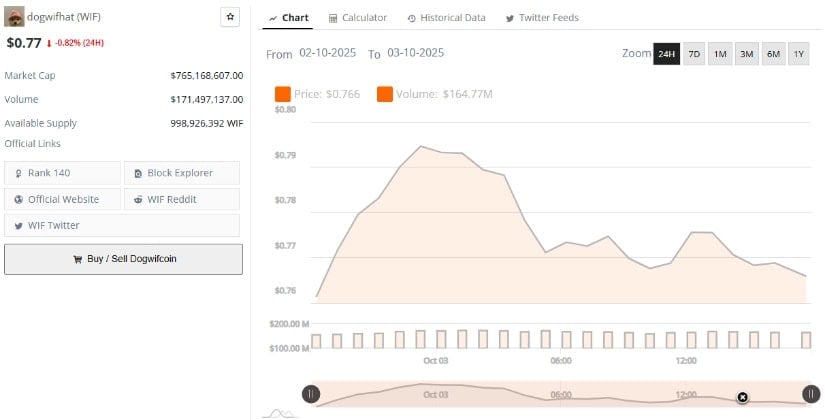Open the WIF Reddit link
This screenshot has width=825, height=420.
click(x=181, y=199)
